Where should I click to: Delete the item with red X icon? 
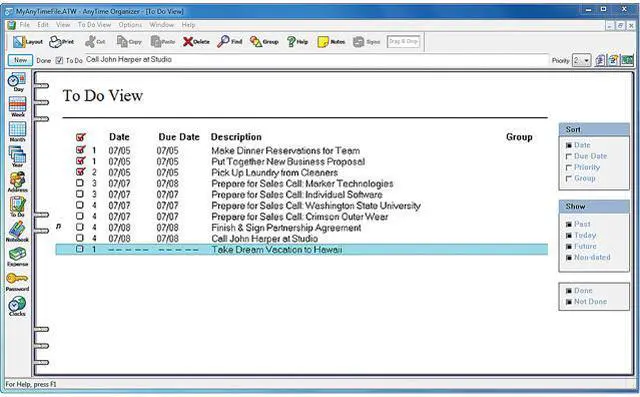point(196,42)
